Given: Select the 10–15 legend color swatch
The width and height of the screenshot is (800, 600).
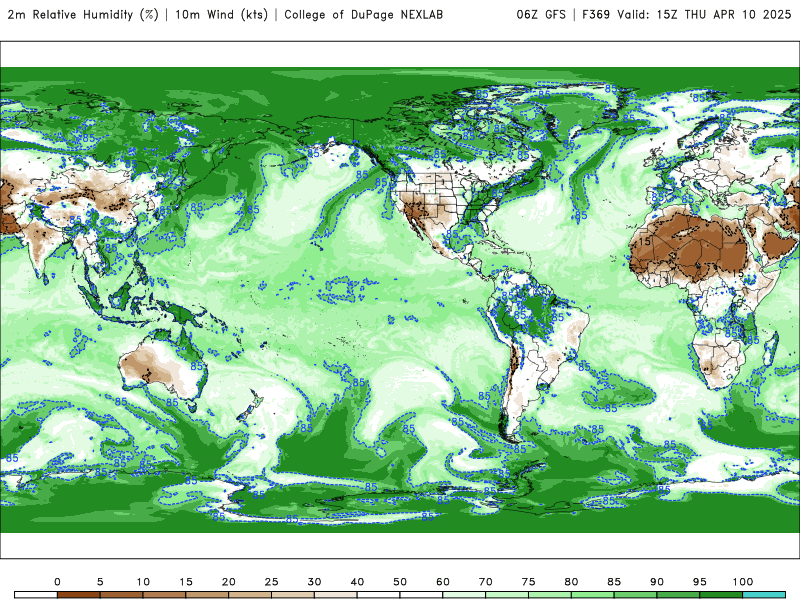Looking at the screenshot, I should 164,595.
